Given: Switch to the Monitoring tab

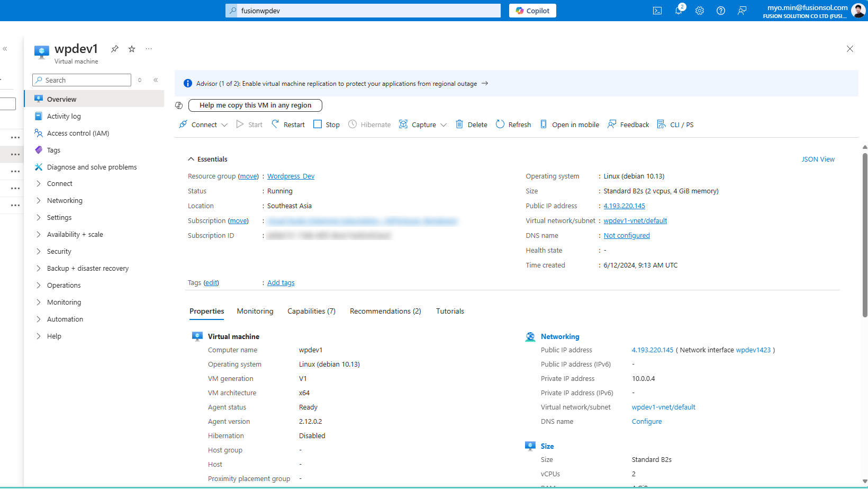Looking at the screenshot, I should (x=255, y=311).
